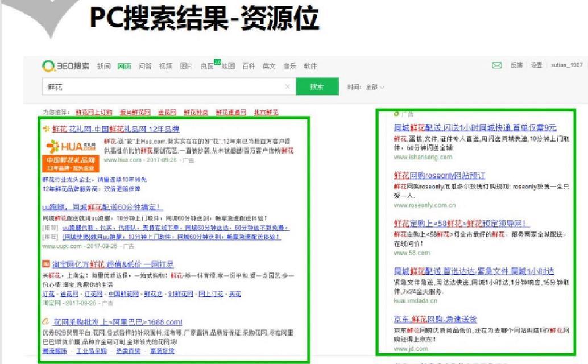Screen dimensions: 588x364
Task: Open right ad 鲜花定购上<58鲜花>
Action: coord(461,224)
